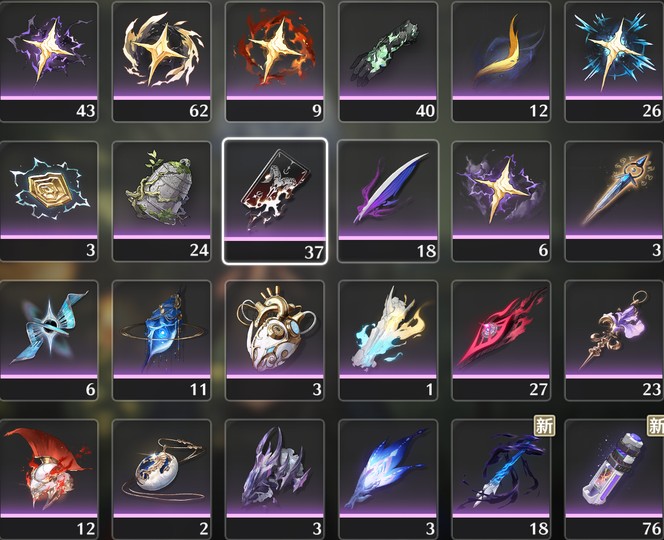Viewport: 664px width, 540px height.
Task: Click the fiery star item with count 9
Action: pyautogui.click(x=275, y=61)
